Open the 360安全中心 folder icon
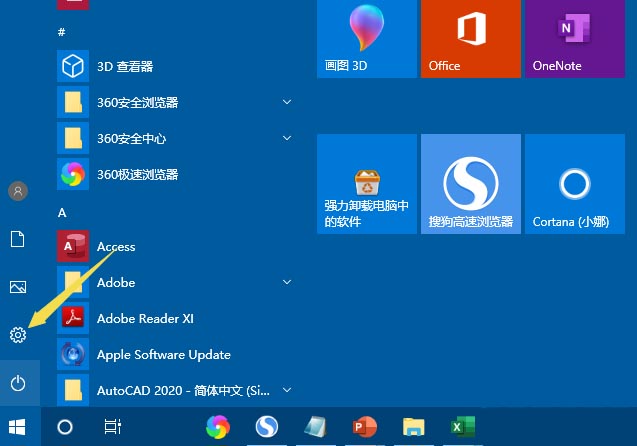Viewport: 637px width, 446px height. (73, 138)
